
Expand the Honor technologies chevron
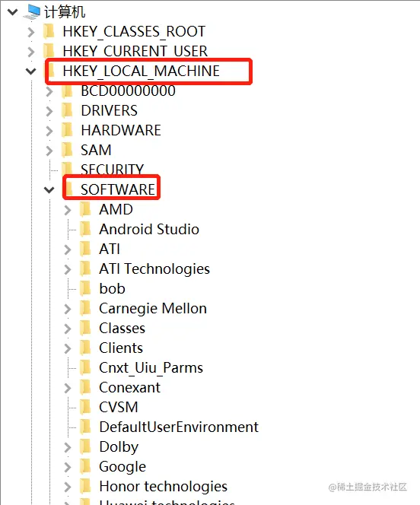click(x=68, y=487)
